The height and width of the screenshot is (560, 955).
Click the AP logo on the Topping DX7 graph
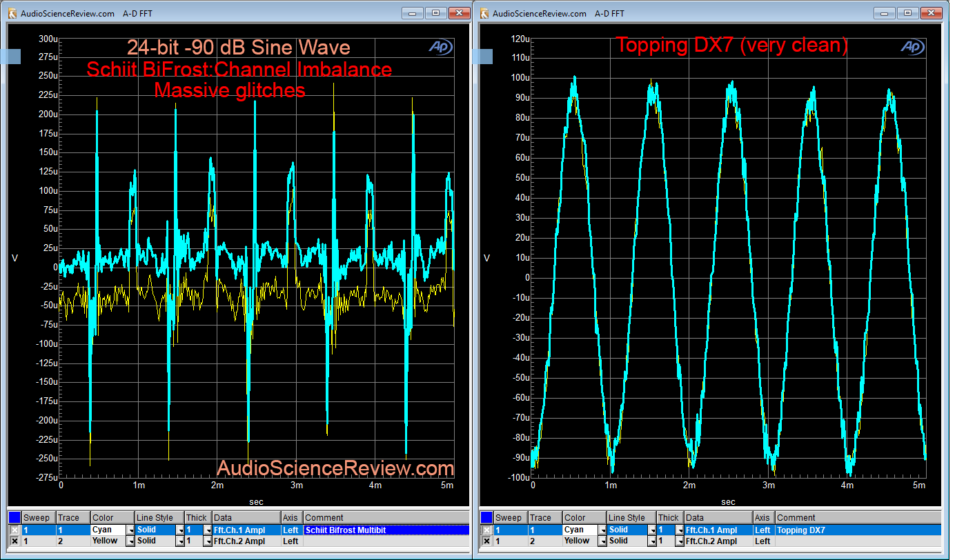click(912, 46)
